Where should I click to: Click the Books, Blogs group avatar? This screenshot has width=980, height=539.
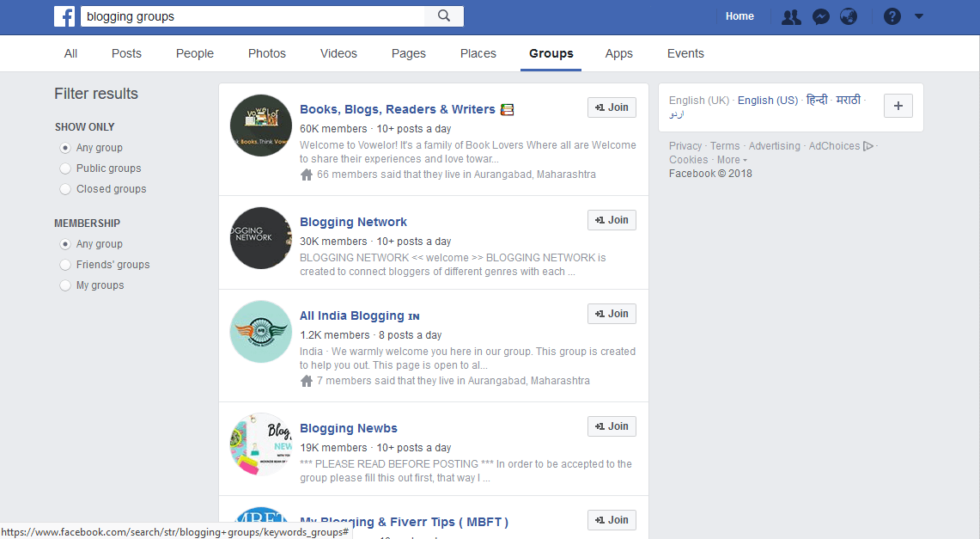[261, 126]
